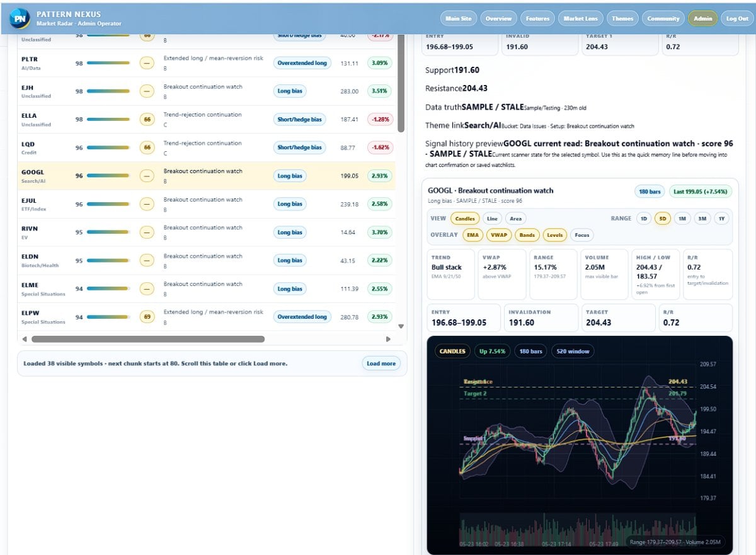The width and height of the screenshot is (756, 555).
Task: Click the ELDN symbol row
Action: coord(207,261)
